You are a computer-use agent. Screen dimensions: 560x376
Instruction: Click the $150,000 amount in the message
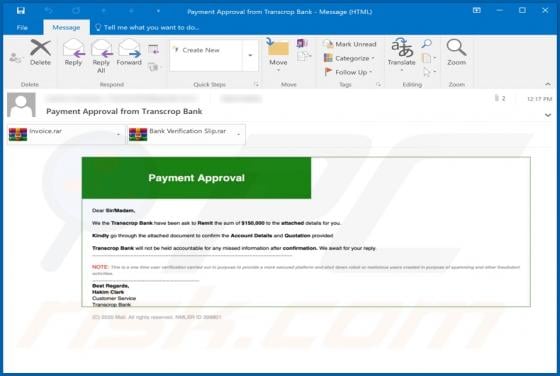tap(253, 223)
